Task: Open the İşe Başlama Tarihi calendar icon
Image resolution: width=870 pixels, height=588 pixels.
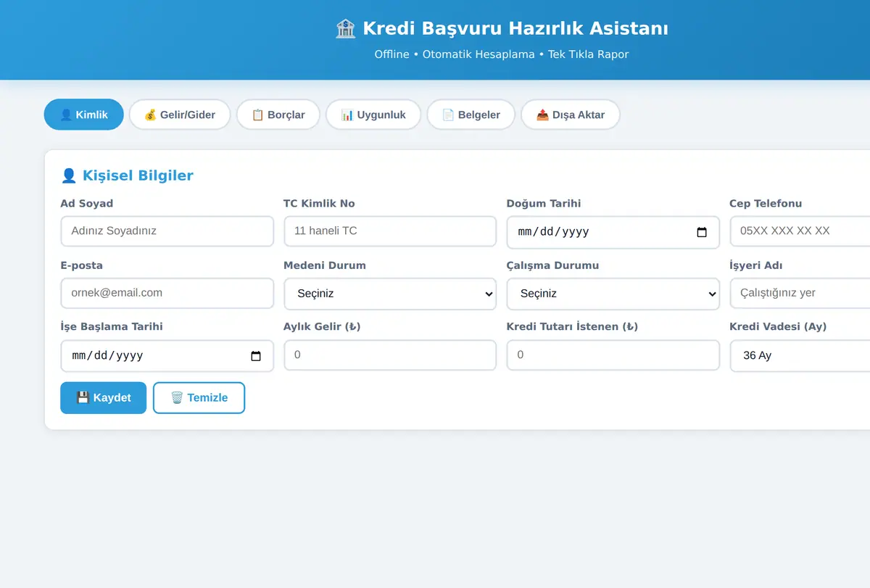Action: (256, 356)
